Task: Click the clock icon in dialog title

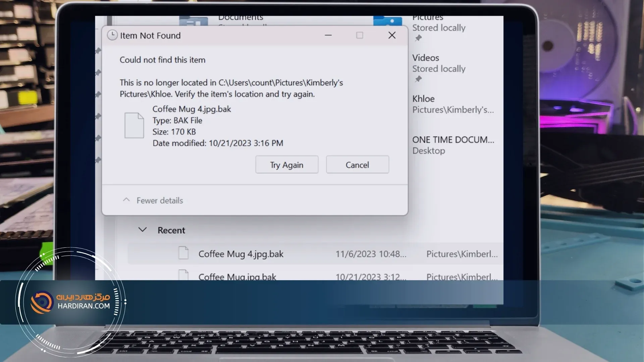Action: click(112, 35)
